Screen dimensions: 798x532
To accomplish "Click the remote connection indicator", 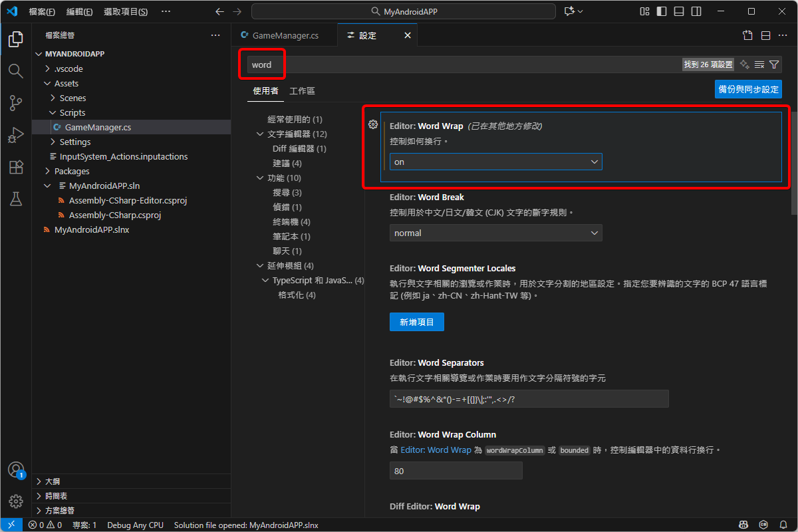I will [x=11, y=525].
